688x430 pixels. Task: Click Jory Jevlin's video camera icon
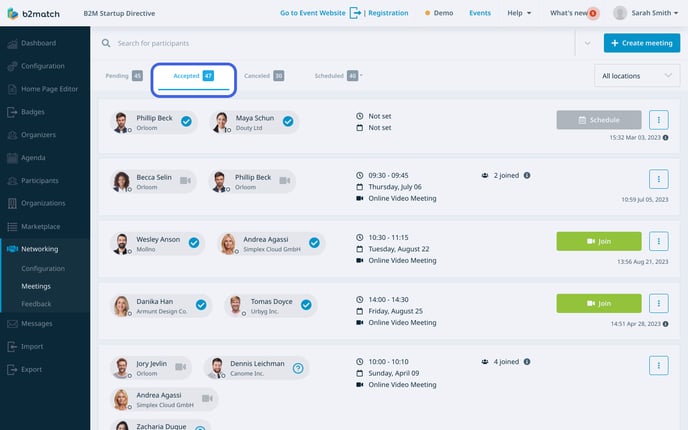pyautogui.click(x=180, y=367)
